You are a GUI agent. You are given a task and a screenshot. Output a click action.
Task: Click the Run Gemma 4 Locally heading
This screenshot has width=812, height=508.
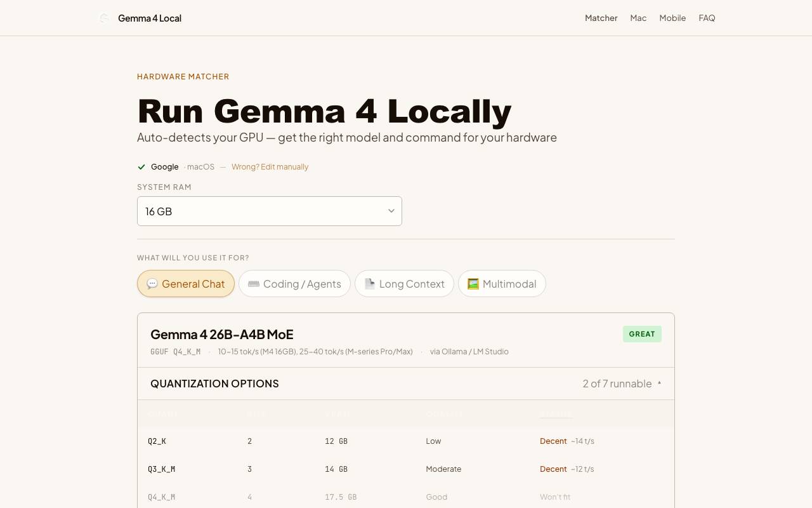click(x=324, y=111)
